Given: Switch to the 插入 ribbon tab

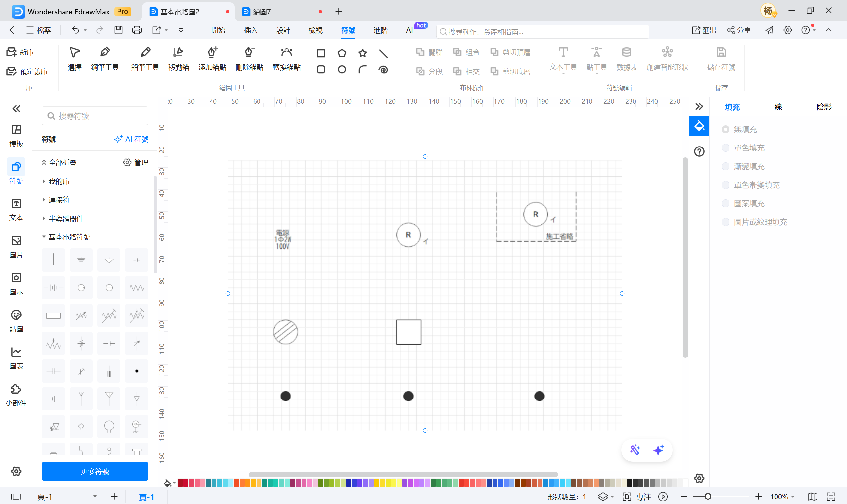Looking at the screenshot, I should tap(251, 30).
